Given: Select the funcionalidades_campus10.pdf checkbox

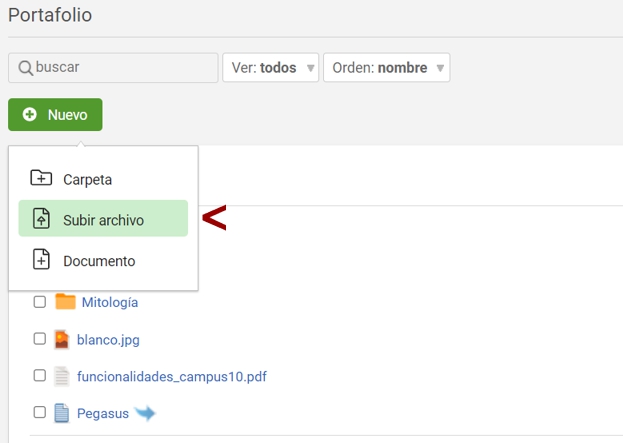Looking at the screenshot, I should [40, 376].
